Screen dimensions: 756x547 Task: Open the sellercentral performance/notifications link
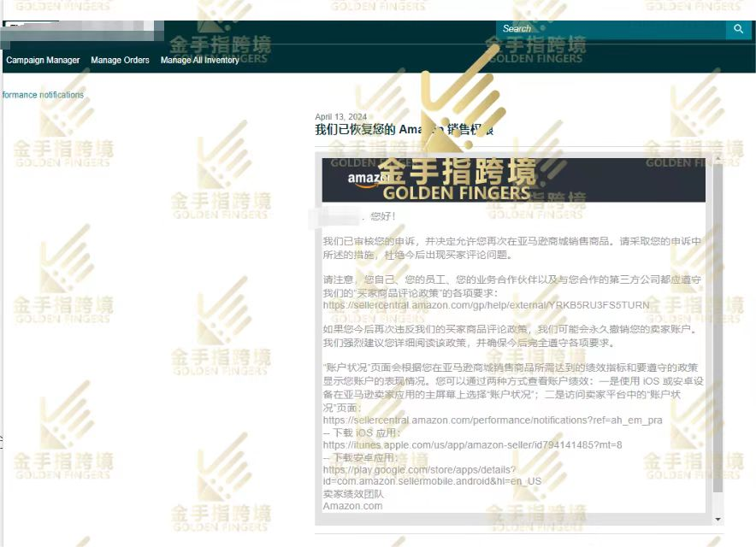493,421
